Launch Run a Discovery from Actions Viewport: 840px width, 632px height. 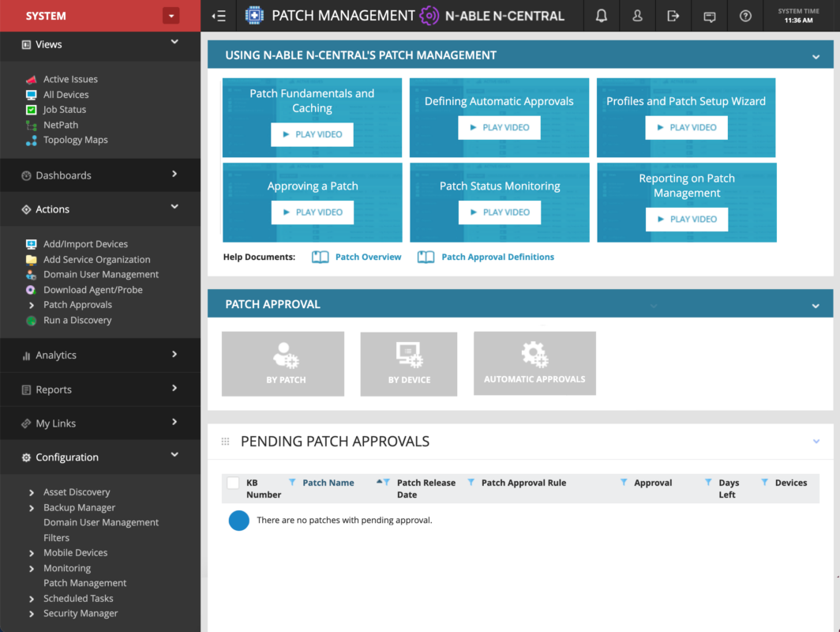pos(77,320)
